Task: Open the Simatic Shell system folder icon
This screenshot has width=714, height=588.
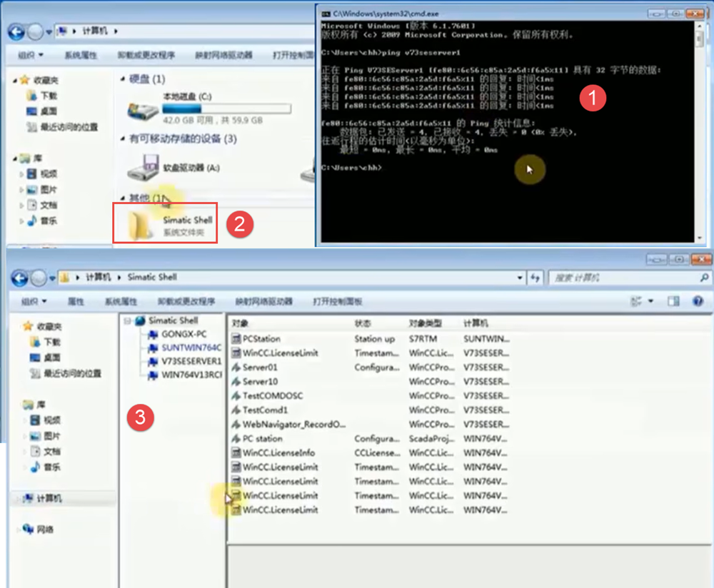Action: (140, 225)
